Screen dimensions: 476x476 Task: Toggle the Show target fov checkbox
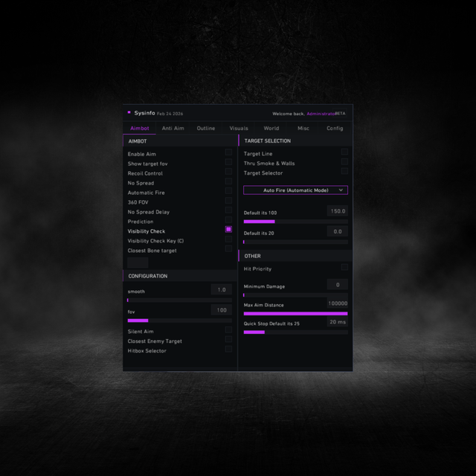(228, 162)
